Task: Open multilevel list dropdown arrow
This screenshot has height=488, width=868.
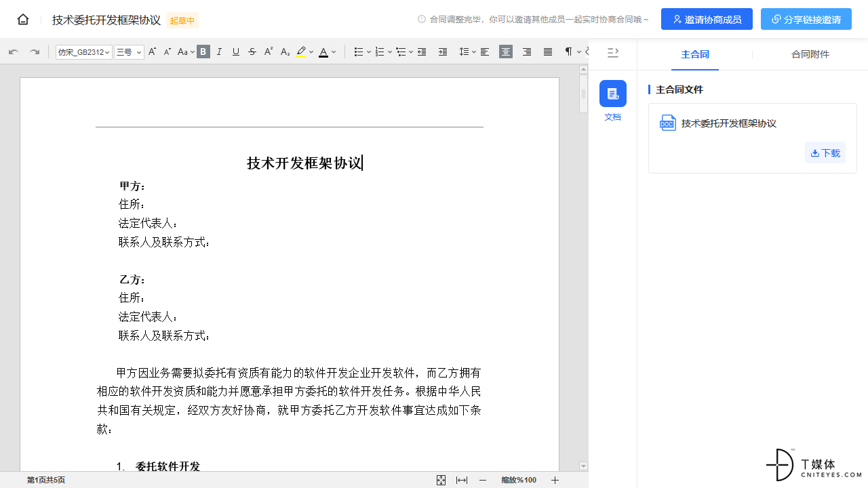Action: (x=410, y=52)
